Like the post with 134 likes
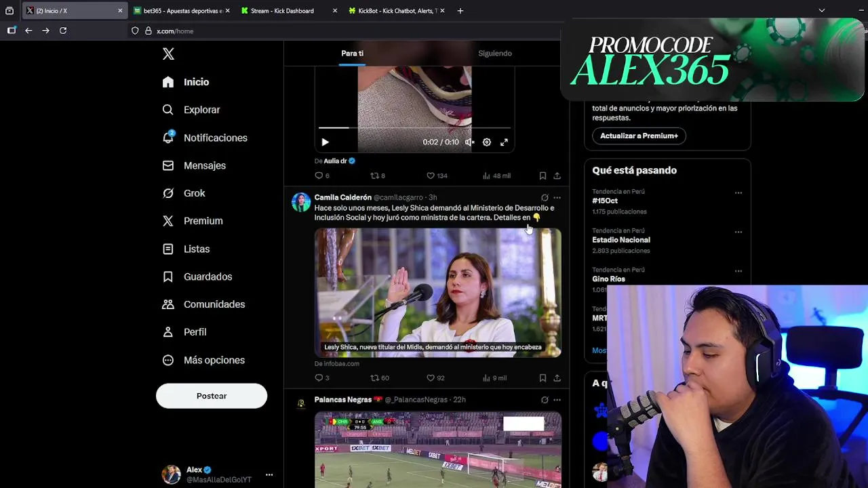The image size is (868, 488). click(437, 176)
